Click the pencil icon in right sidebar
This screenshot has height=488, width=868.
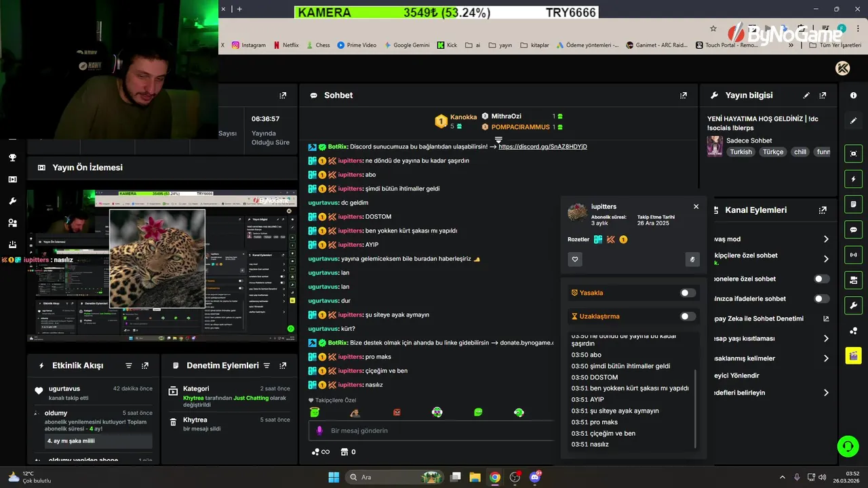[853, 121]
